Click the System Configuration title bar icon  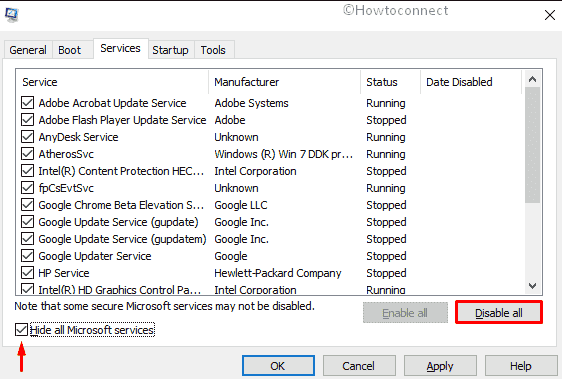point(11,15)
